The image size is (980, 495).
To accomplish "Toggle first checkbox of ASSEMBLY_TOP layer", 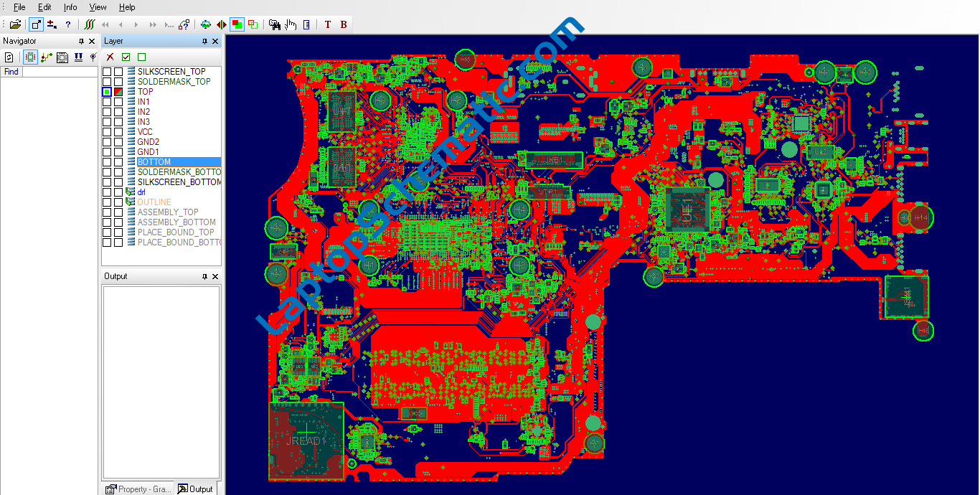I will 107,212.
